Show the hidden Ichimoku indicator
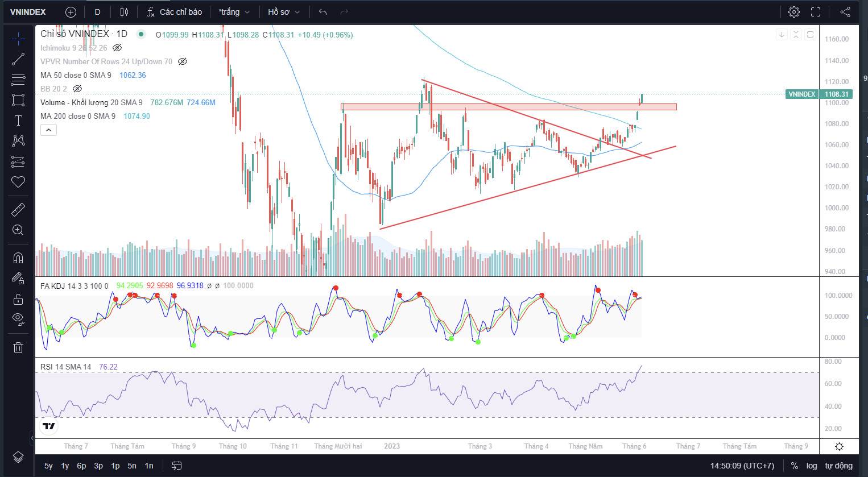The width and height of the screenshot is (868, 477). 117,48
